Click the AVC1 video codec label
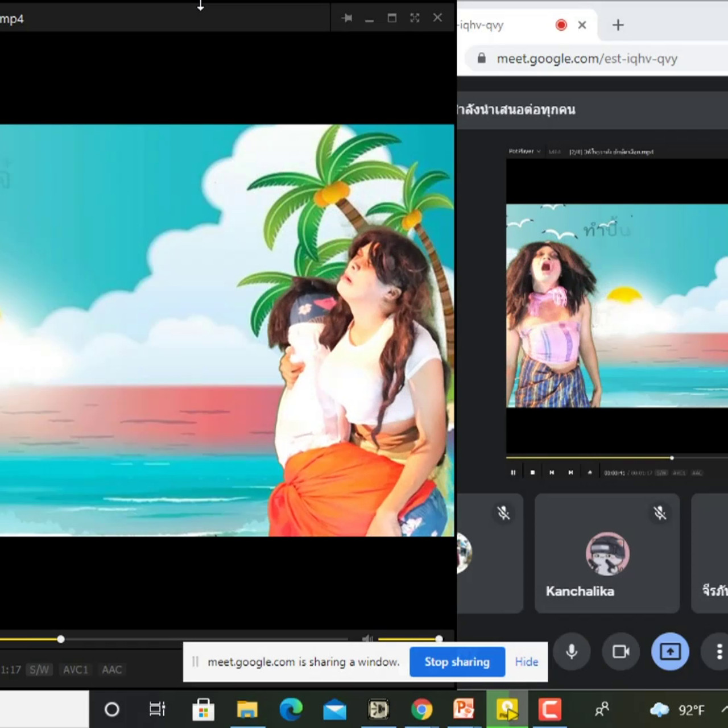Screen dimensions: 728x728 coord(76,669)
